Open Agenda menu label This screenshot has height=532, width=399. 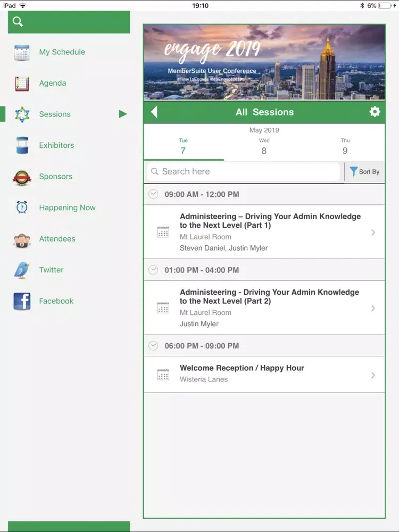point(53,83)
